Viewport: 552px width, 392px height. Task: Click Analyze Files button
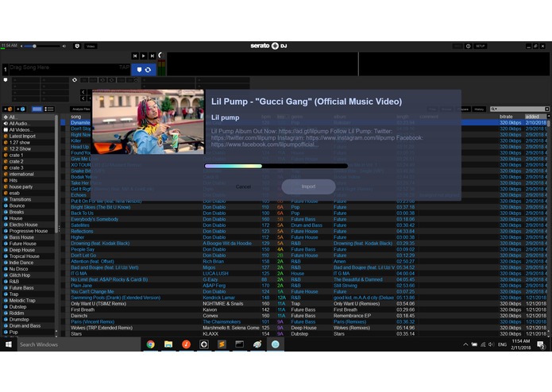[81, 109]
